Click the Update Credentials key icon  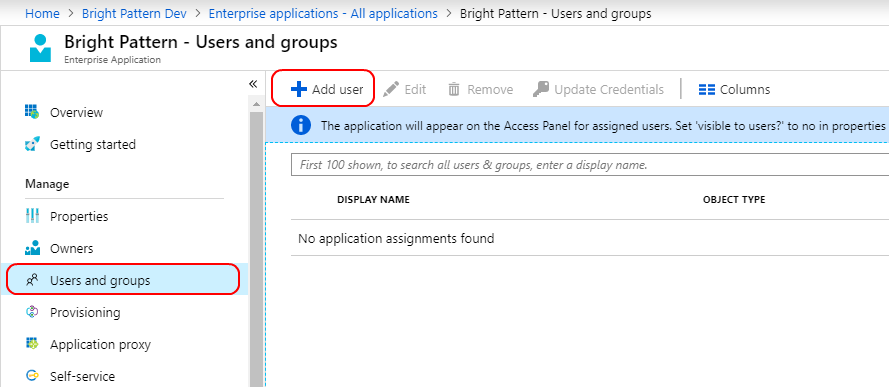[541, 90]
